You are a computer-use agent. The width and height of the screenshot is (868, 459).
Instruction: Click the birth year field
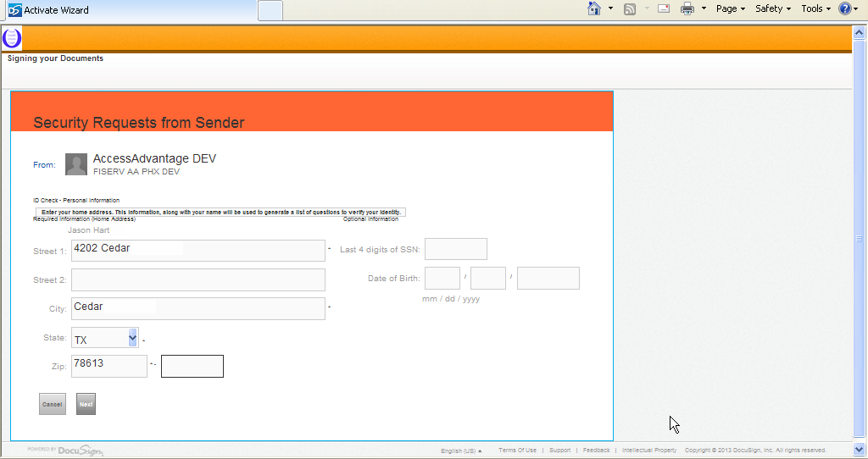[x=548, y=278]
